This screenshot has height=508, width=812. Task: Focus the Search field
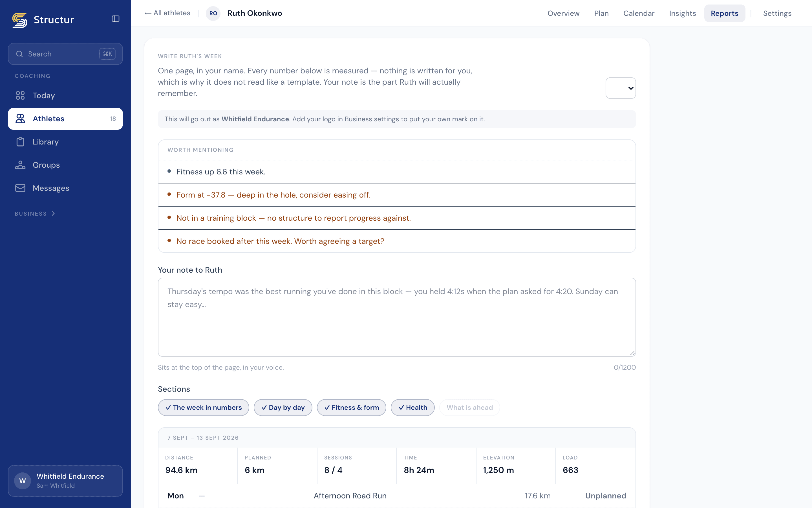(x=65, y=54)
